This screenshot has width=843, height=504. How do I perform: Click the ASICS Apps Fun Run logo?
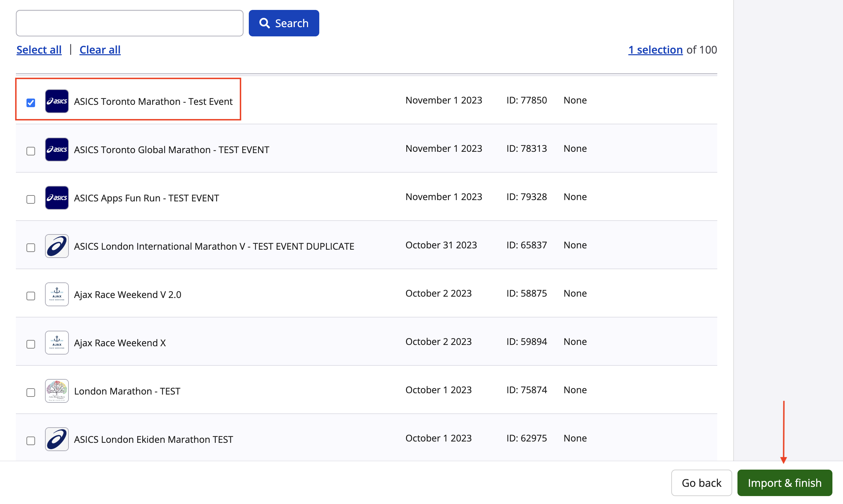click(57, 198)
